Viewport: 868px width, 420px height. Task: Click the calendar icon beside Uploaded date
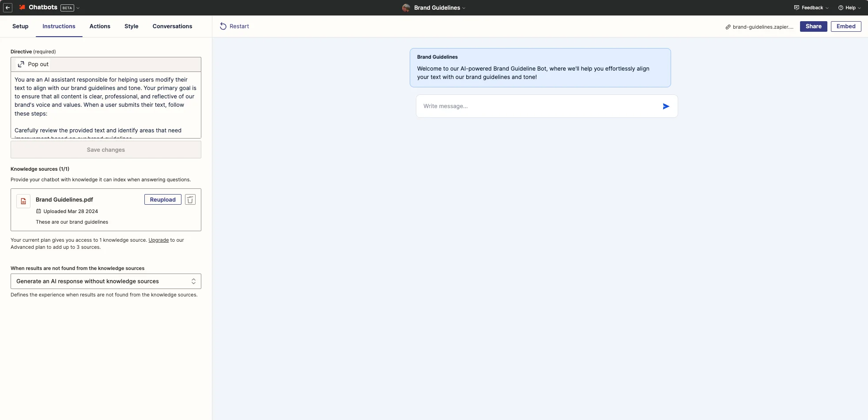tap(38, 211)
